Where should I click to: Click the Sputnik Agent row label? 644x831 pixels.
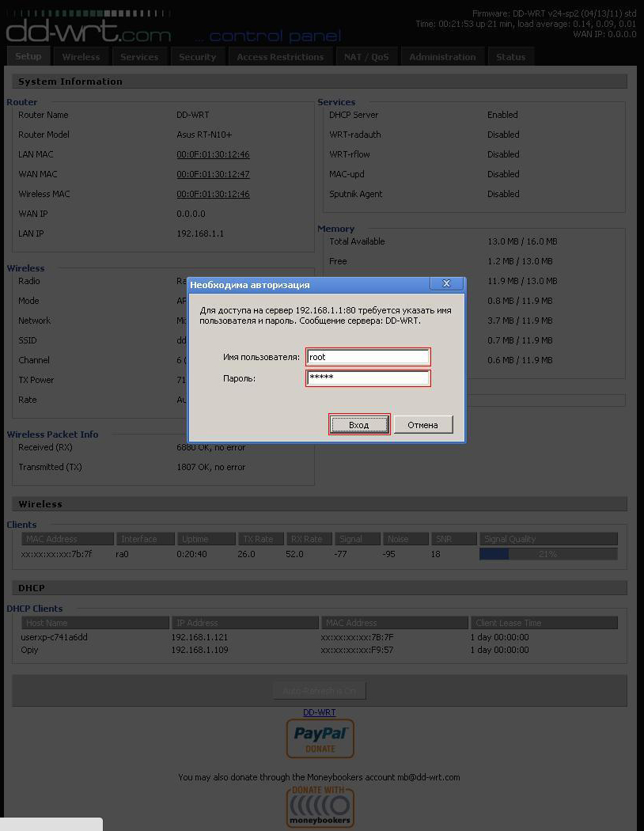coord(356,194)
